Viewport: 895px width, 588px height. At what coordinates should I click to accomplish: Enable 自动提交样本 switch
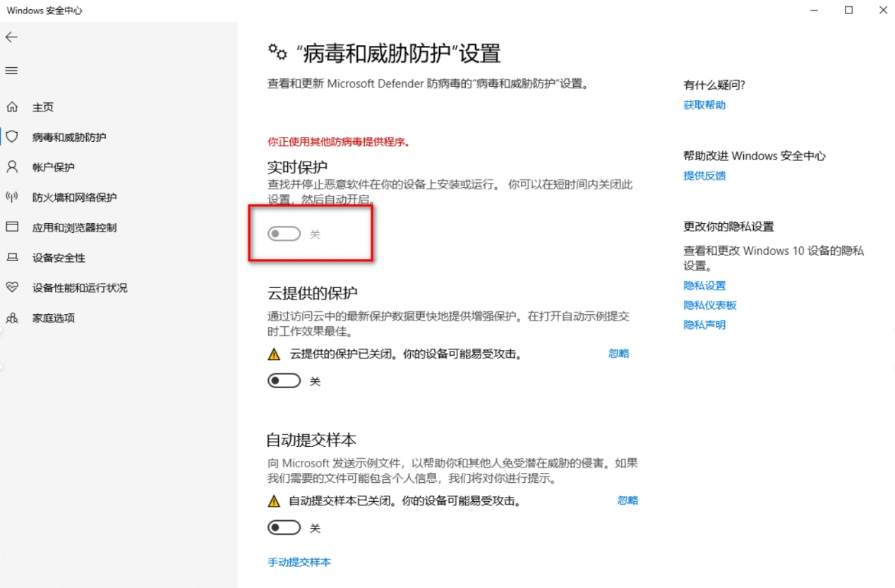[284, 527]
